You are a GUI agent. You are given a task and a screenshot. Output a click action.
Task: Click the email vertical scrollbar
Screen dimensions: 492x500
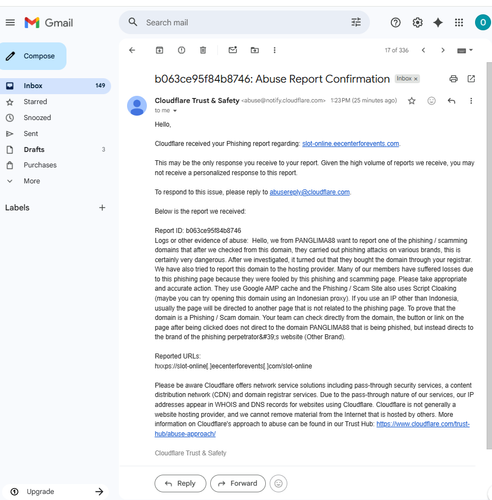489,255
